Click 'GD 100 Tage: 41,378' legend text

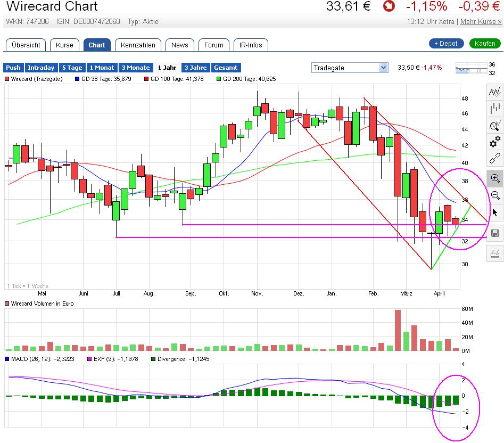click(x=177, y=79)
